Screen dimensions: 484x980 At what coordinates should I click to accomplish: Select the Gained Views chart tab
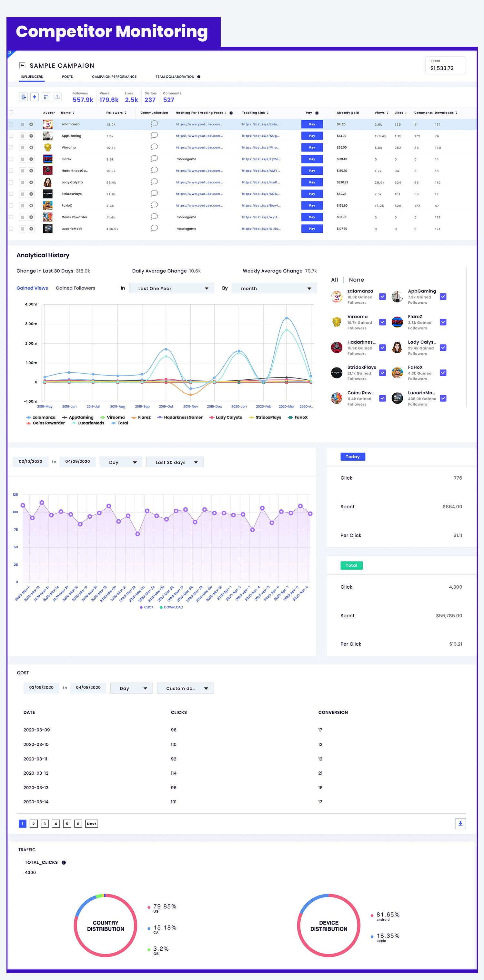point(32,288)
